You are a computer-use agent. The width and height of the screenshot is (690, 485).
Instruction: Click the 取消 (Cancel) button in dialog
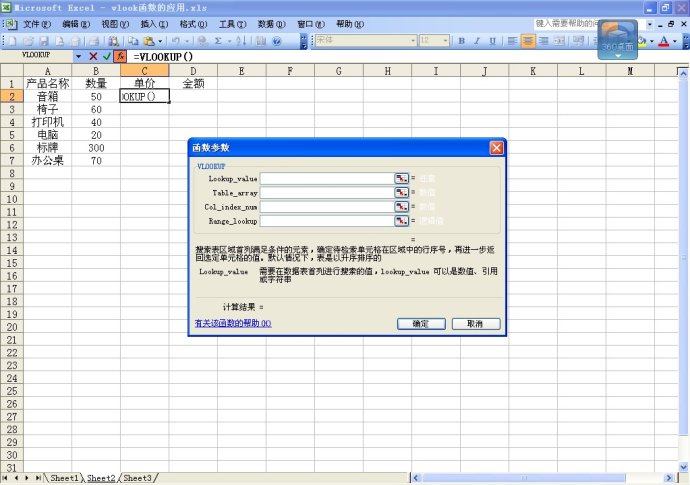coord(476,323)
